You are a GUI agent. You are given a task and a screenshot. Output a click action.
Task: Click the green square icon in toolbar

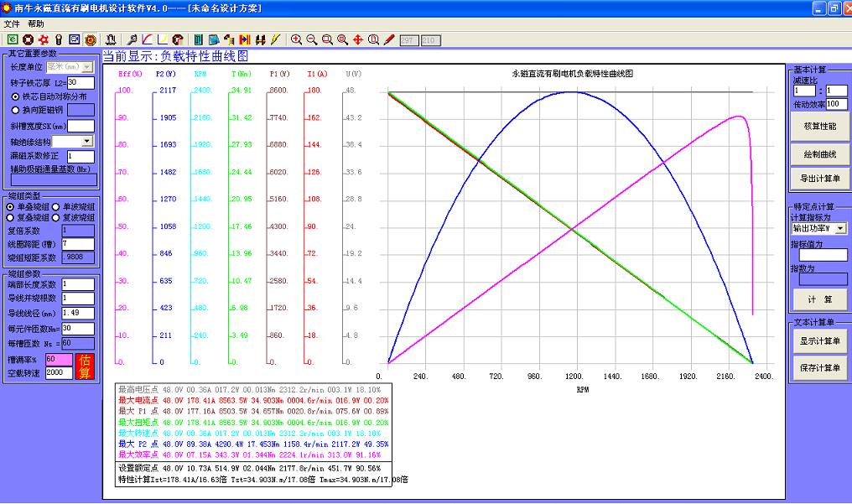tap(13, 39)
